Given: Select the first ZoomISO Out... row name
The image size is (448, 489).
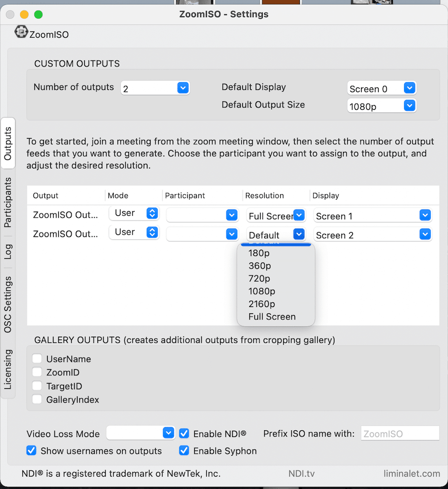Looking at the screenshot, I should pyautogui.click(x=65, y=215).
